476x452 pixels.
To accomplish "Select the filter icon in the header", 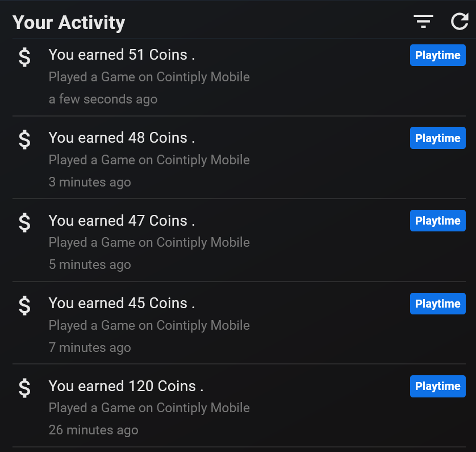I will coord(423,21).
